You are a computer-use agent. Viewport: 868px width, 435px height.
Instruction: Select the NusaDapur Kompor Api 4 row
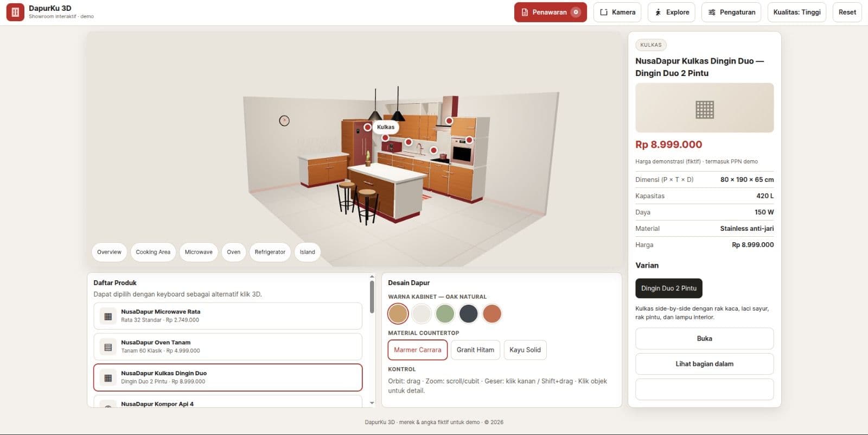click(x=228, y=401)
